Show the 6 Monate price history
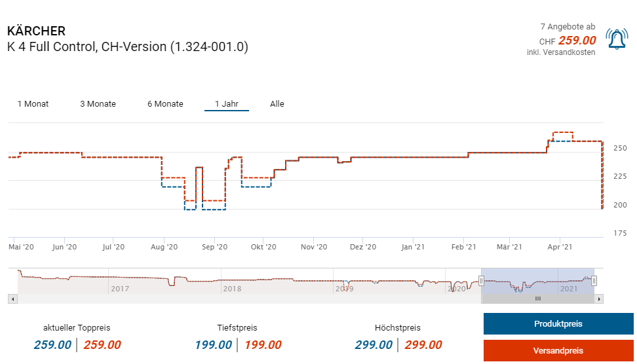This screenshot has height=364, width=637. click(x=165, y=104)
